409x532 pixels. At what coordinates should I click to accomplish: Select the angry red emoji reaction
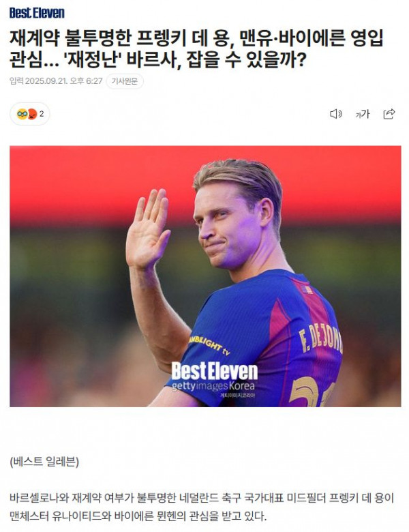pyautogui.click(x=32, y=114)
